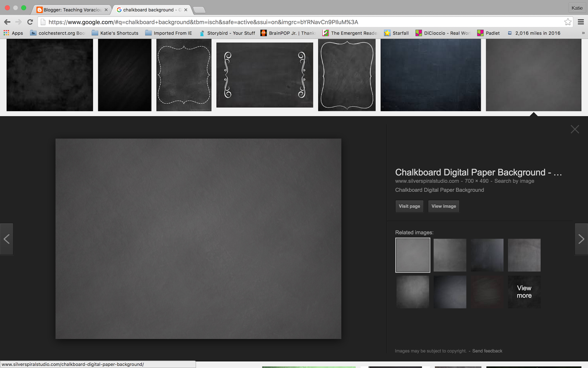This screenshot has width=588, height=368.
Task: Click the back navigation arrow
Action: coord(7,22)
